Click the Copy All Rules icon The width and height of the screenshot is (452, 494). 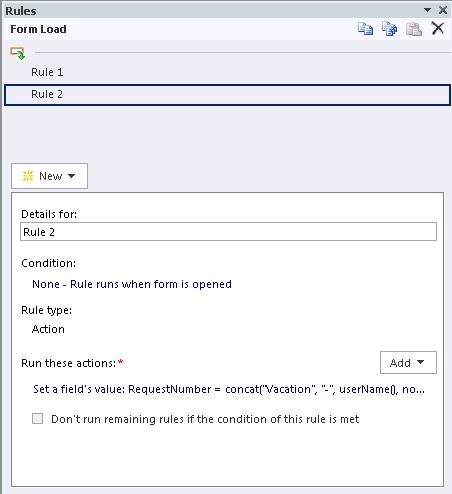click(389, 29)
